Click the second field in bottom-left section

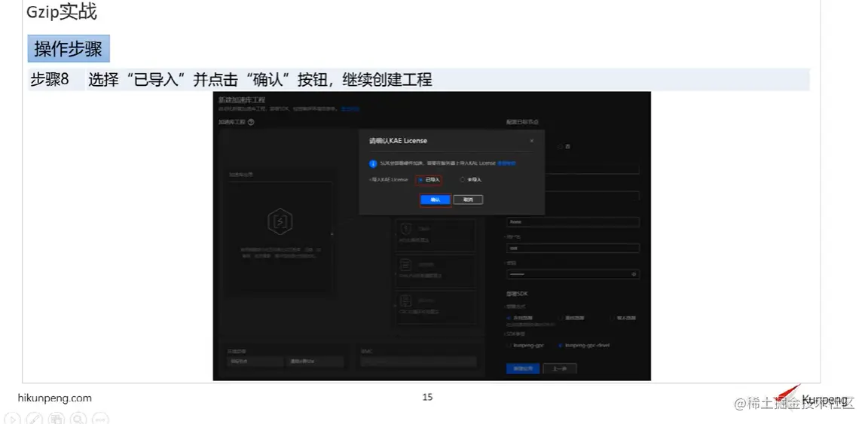tap(315, 361)
